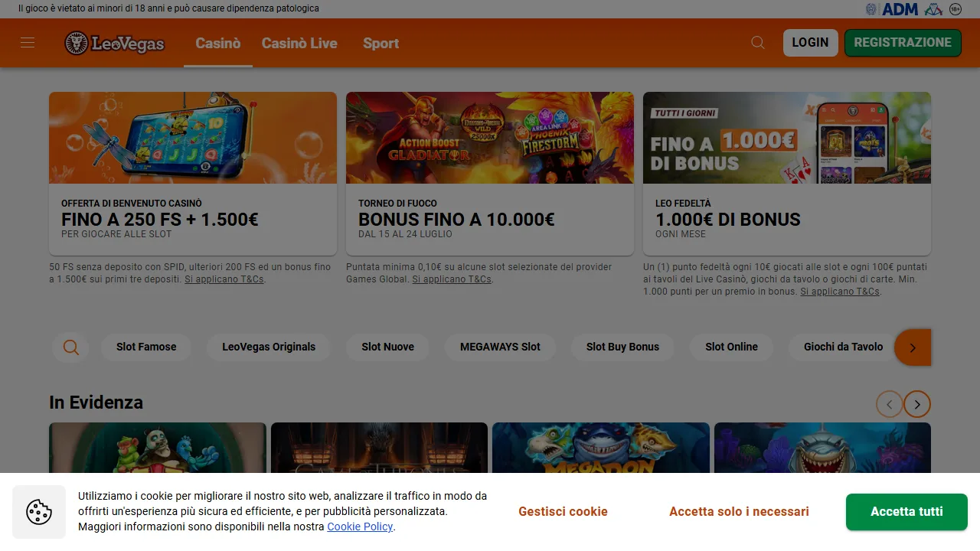
Task: Switch to the Casinò tab
Action: click(x=218, y=44)
